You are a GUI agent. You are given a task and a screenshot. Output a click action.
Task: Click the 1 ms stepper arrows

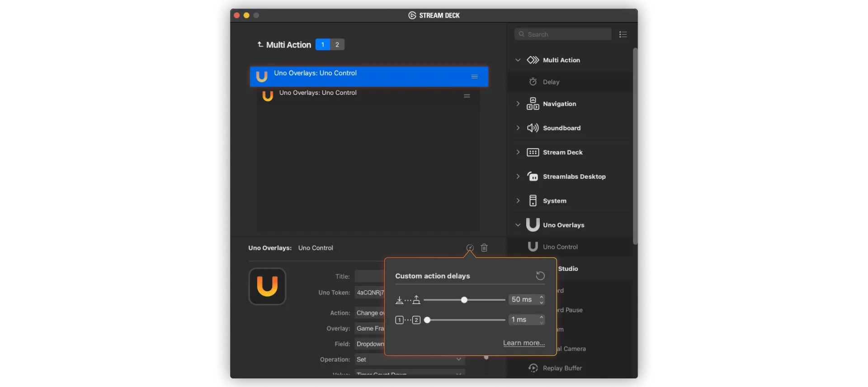pos(542,320)
